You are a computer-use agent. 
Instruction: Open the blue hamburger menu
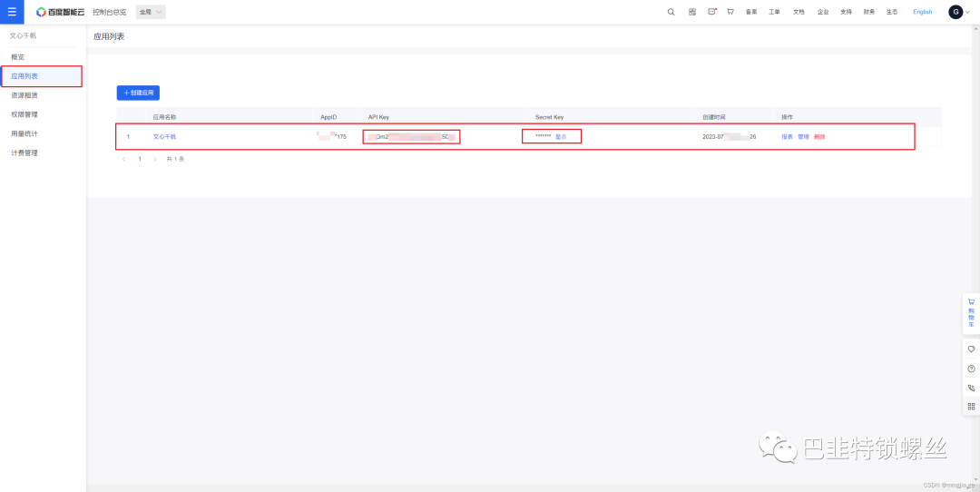point(12,12)
